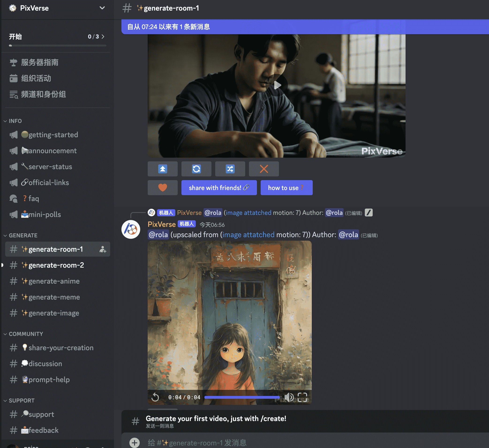
Task: Click the heart favorite button
Action: (162, 187)
